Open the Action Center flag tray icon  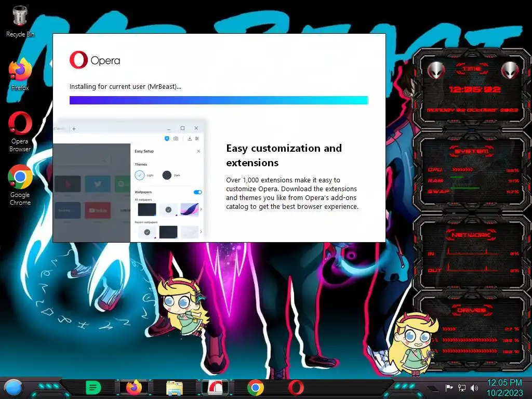(x=449, y=388)
